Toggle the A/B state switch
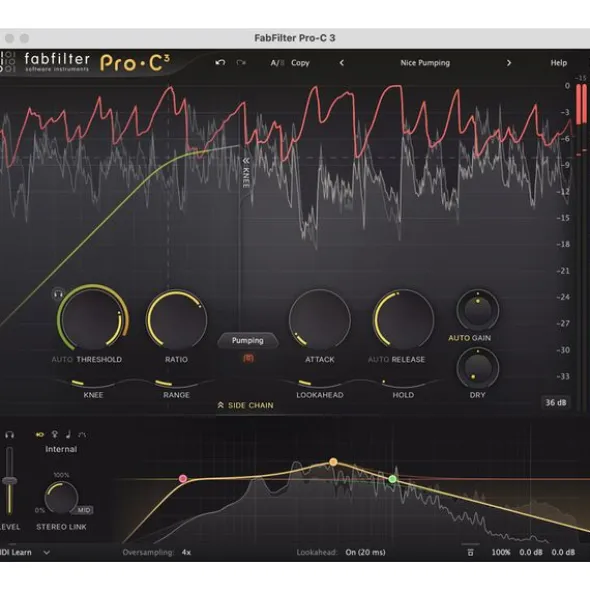The width and height of the screenshot is (590, 591). (x=277, y=63)
